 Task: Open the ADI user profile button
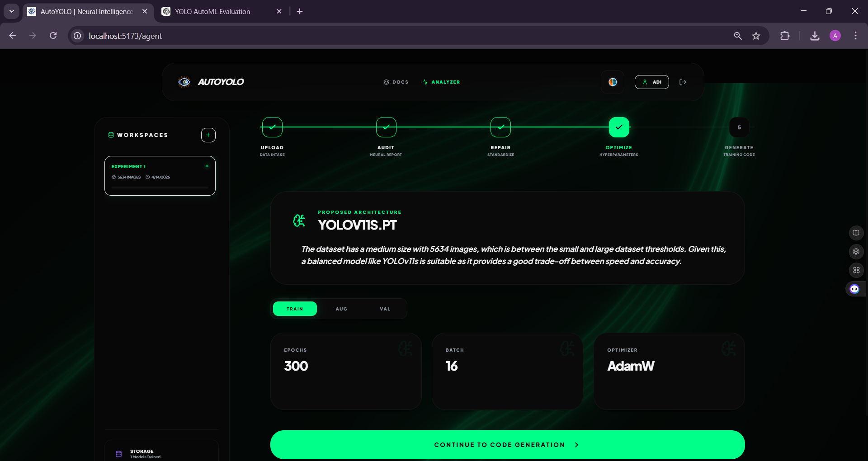click(x=651, y=82)
